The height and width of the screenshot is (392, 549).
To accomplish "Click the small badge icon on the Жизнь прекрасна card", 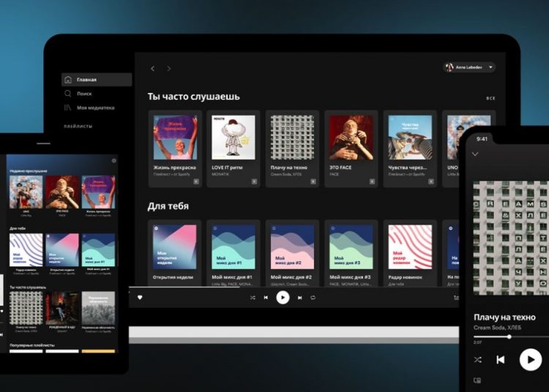I will (196, 181).
